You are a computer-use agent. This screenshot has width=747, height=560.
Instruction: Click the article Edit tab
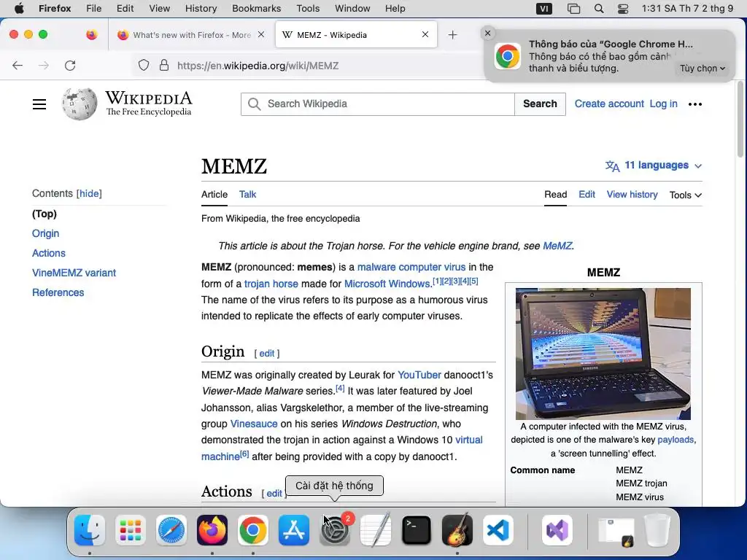pos(587,194)
